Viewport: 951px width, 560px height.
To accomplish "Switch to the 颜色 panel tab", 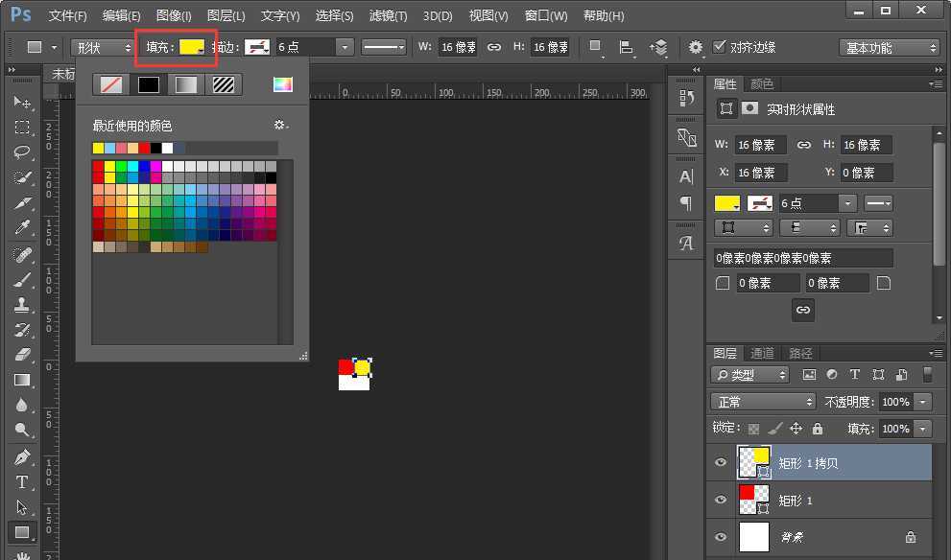I will pyautogui.click(x=763, y=84).
